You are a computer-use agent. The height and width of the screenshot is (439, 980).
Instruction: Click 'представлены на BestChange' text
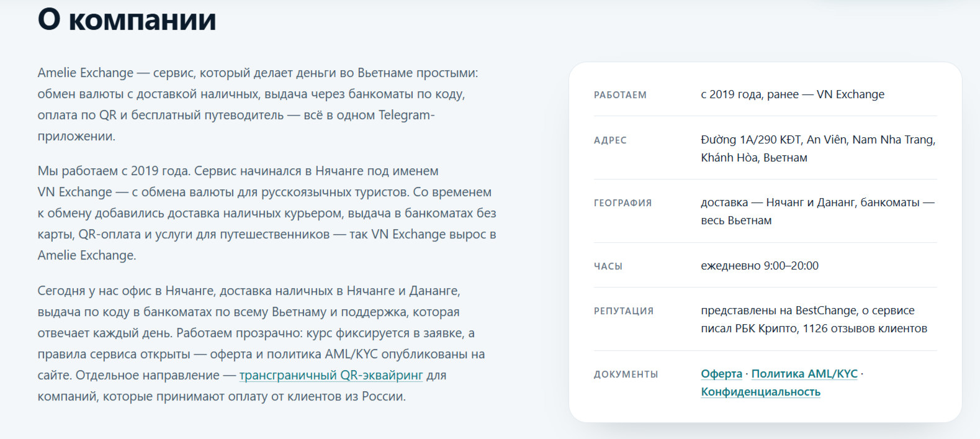pyautogui.click(x=778, y=310)
